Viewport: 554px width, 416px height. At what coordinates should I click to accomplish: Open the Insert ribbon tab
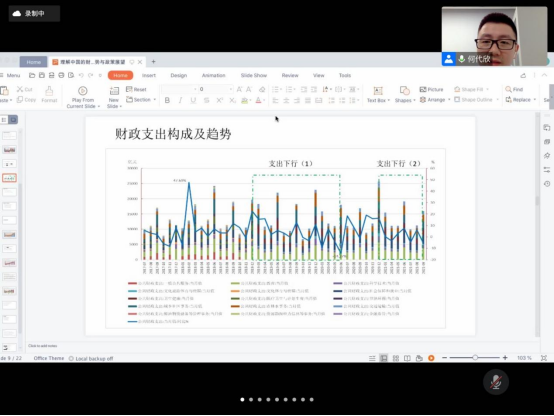tap(149, 75)
